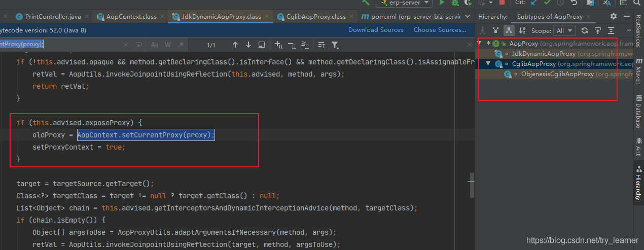This screenshot has height=250, width=644.
Task: Click Download Sources link
Action: [376, 30]
